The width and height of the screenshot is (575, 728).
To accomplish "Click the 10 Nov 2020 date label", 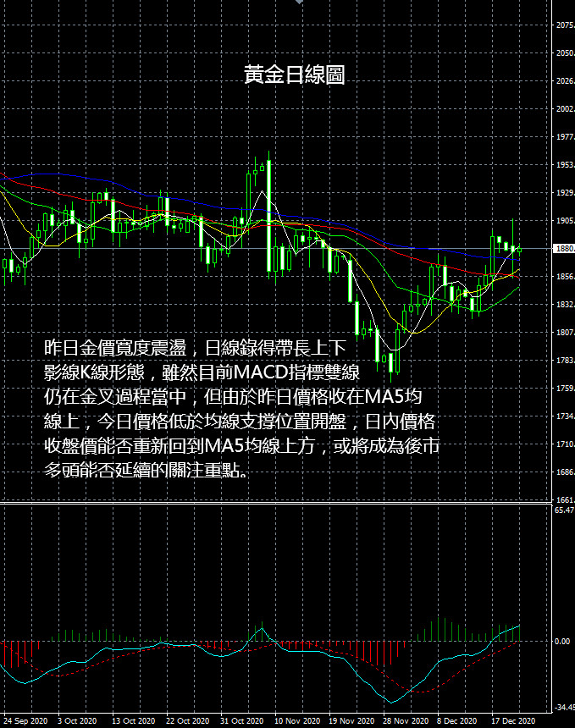I will [296, 720].
